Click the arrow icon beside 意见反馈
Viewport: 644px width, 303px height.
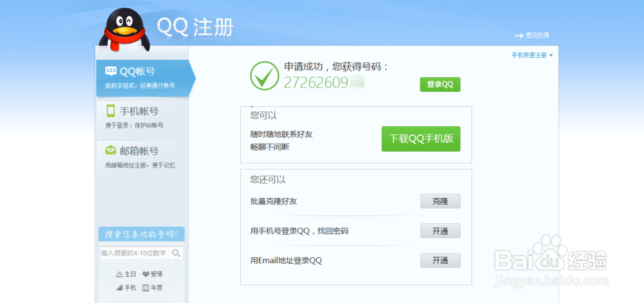(x=519, y=35)
